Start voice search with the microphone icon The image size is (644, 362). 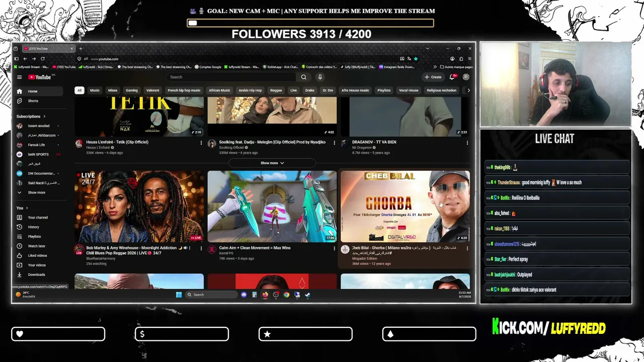tap(320, 77)
